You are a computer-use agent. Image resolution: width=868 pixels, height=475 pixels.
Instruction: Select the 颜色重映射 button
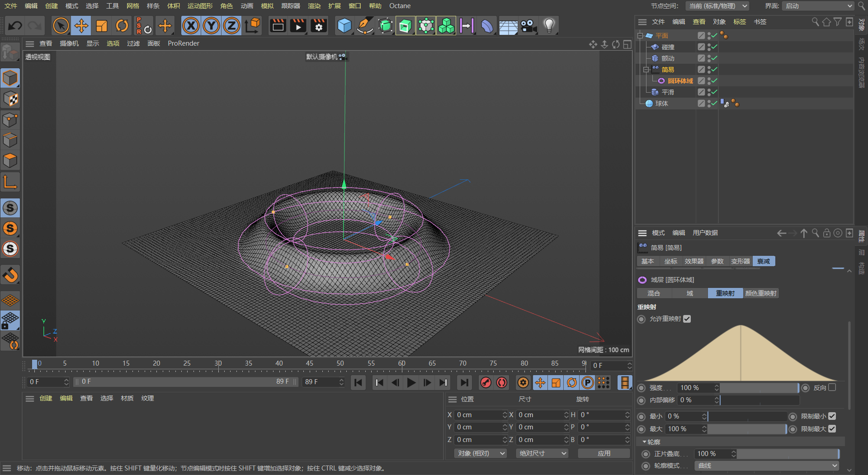[x=761, y=293]
